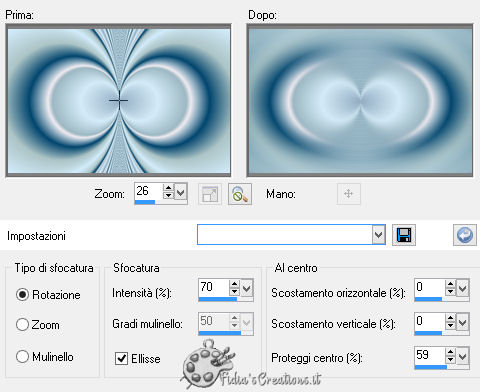
Task: Click the Prima preview image
Action: [x=119, y=100]
